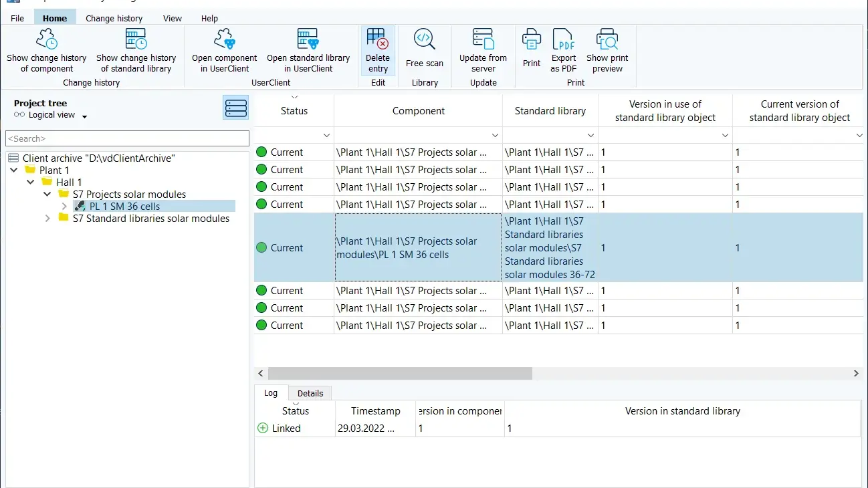Sort by the Status column header
Screen dimensions: 868x488
(294, 111)
